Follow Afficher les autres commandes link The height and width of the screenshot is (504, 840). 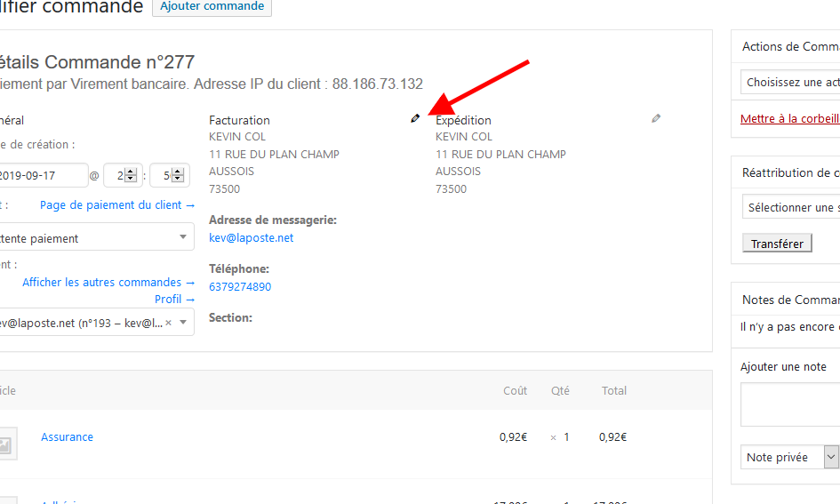click(x=108, y=282)
